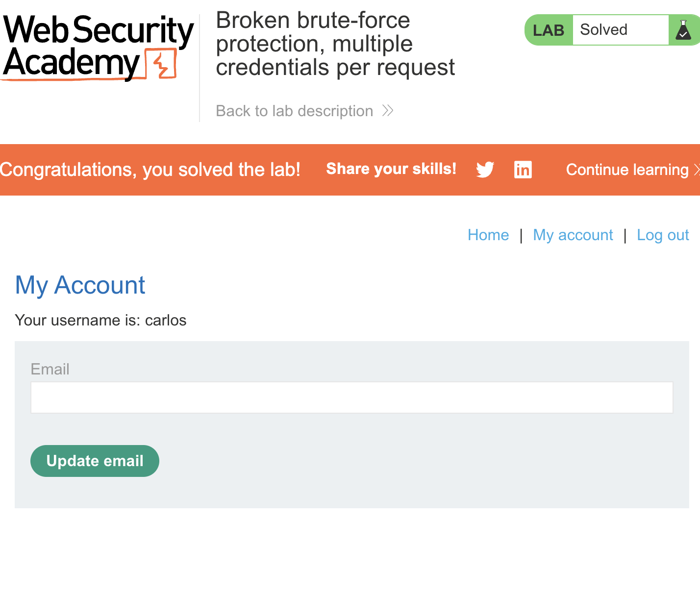Click the My Account heading
The image size is (700, 596).
point(80,285)
